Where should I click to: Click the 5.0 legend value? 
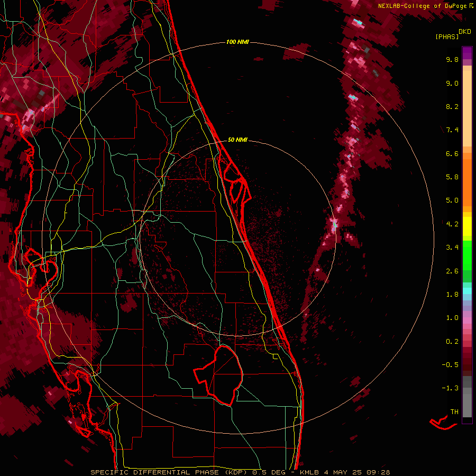452,200
